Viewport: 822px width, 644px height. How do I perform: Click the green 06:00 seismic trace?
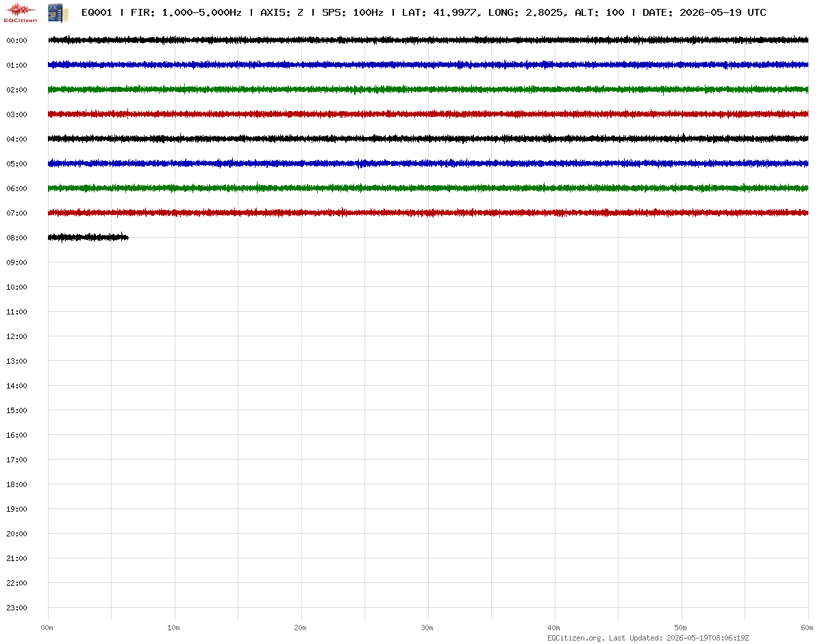(x=428, y=188)
